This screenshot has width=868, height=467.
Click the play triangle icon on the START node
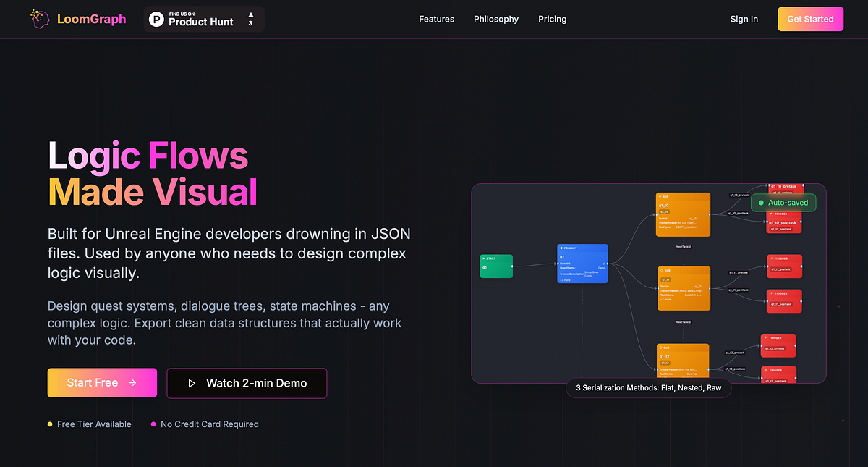(484, 257)
